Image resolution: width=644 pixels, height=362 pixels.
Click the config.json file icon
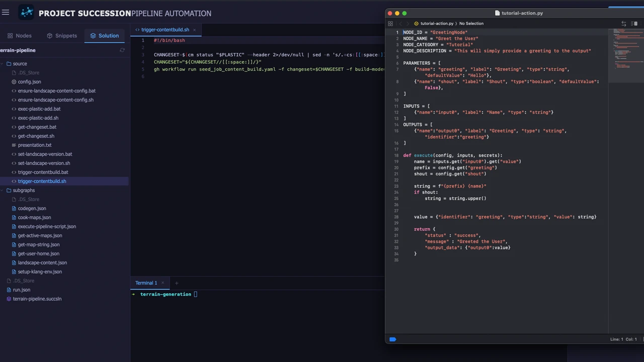pos(14,82)
